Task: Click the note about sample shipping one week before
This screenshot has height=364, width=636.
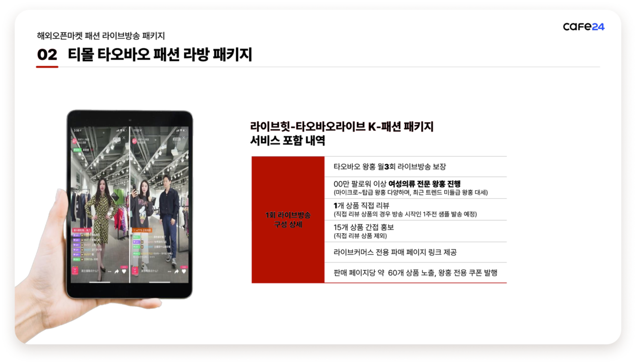Action: coord(405,214)
